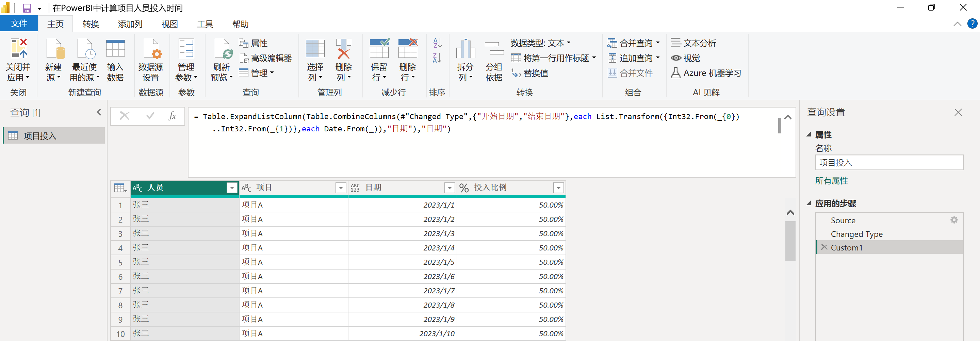Image resolution: width=980 pixels, height=341 pixels.
Task: Collapse the formula bar
Action: coord(788,117)
